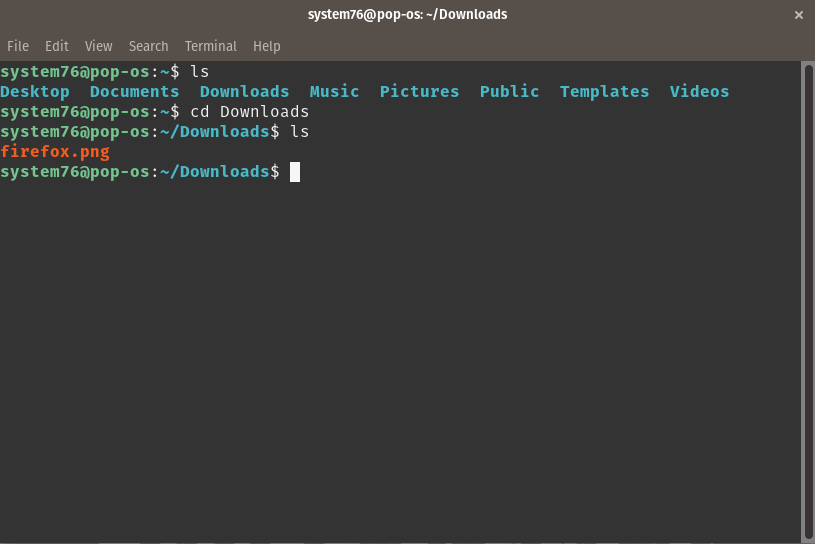Click the vertical scrollbar of the terminal
815x544 pixels.
pyautogui.click(x=808, y=300)
